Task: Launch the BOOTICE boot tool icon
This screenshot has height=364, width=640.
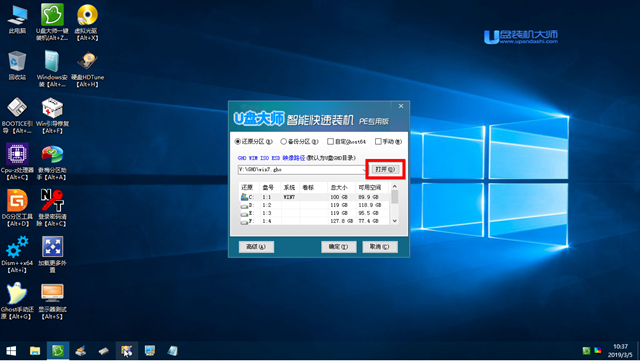Action: tap(17, 115)
